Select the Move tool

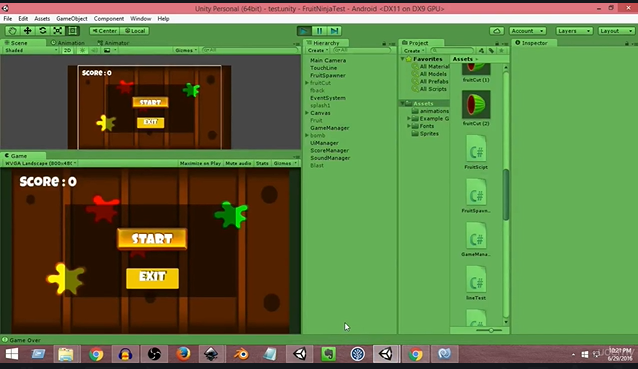(x=27, y=31)
